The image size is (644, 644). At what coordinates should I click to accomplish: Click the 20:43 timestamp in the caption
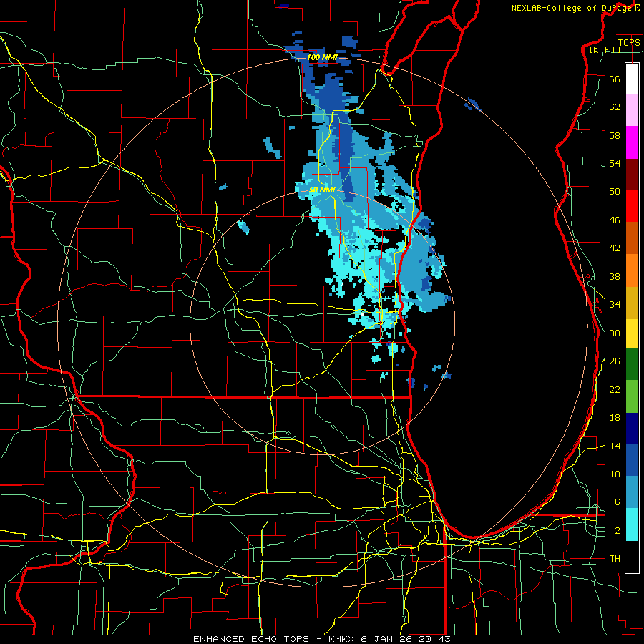tap(434, 639)
